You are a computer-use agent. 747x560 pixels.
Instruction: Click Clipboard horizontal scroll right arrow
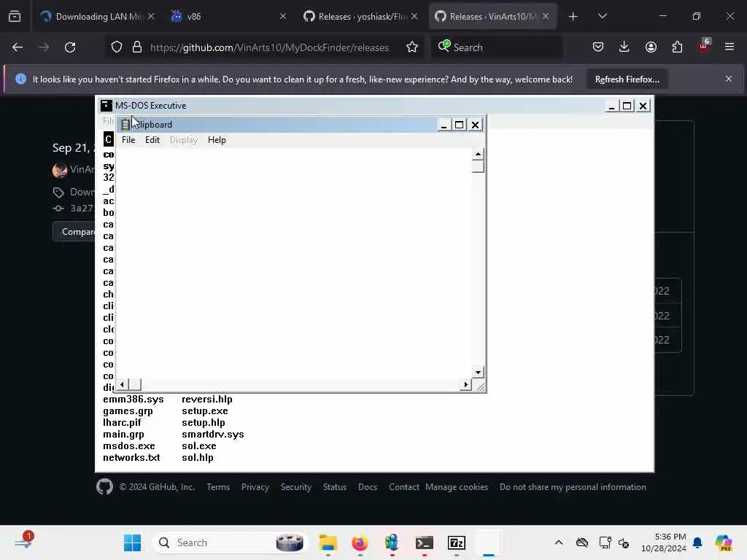(x=465, y=385)
